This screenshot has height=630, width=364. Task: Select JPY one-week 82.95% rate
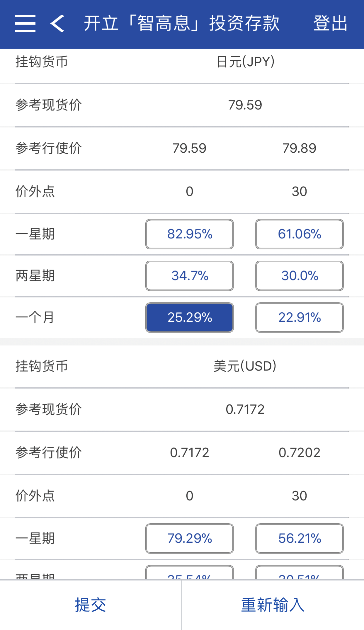(189, 234)
